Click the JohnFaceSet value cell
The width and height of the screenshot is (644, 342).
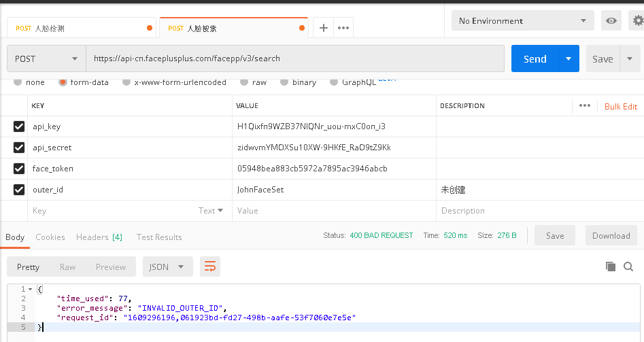(334, 189)
